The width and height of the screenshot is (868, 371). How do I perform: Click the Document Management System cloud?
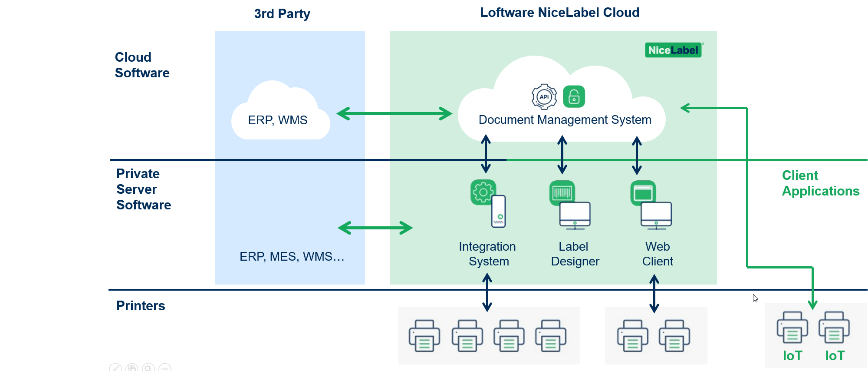(562, 99)
